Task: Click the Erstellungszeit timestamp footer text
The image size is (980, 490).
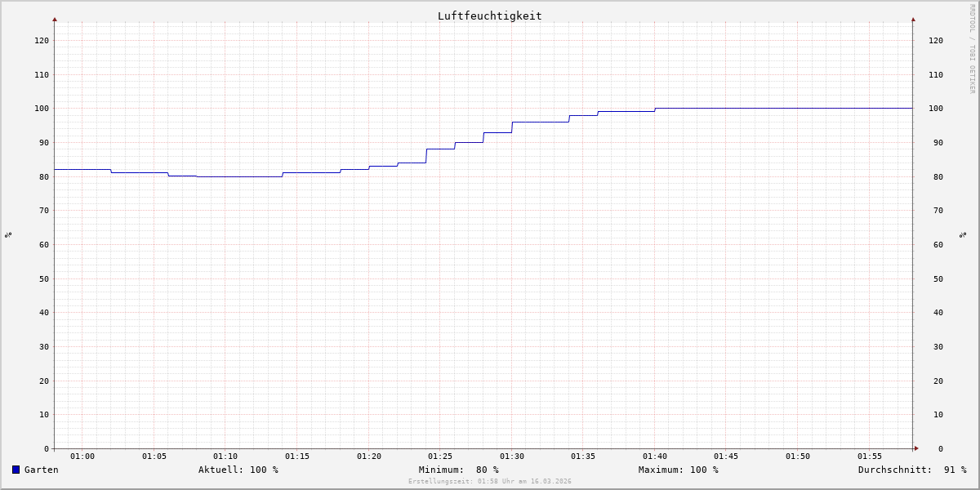Action: (489, 482)
